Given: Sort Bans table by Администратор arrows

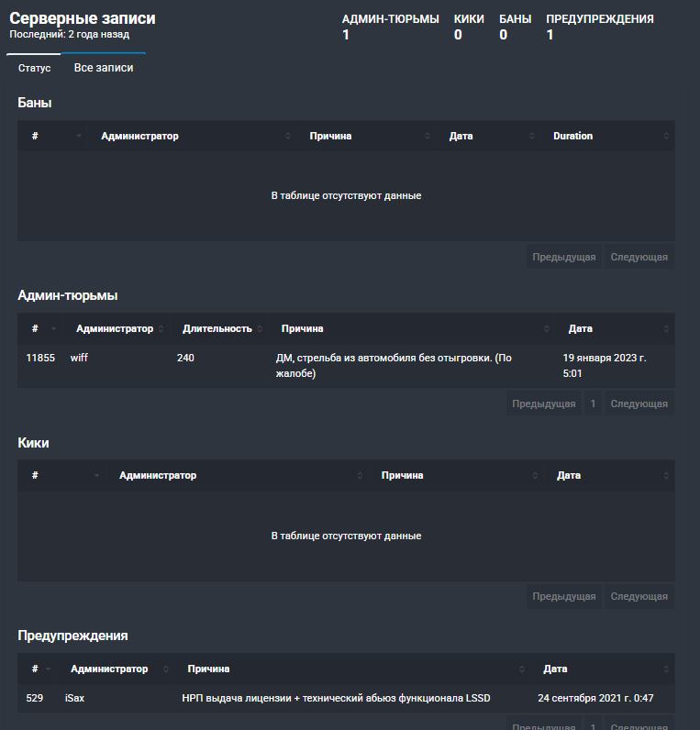Looking at the screenshot, I should pos(287,136).
